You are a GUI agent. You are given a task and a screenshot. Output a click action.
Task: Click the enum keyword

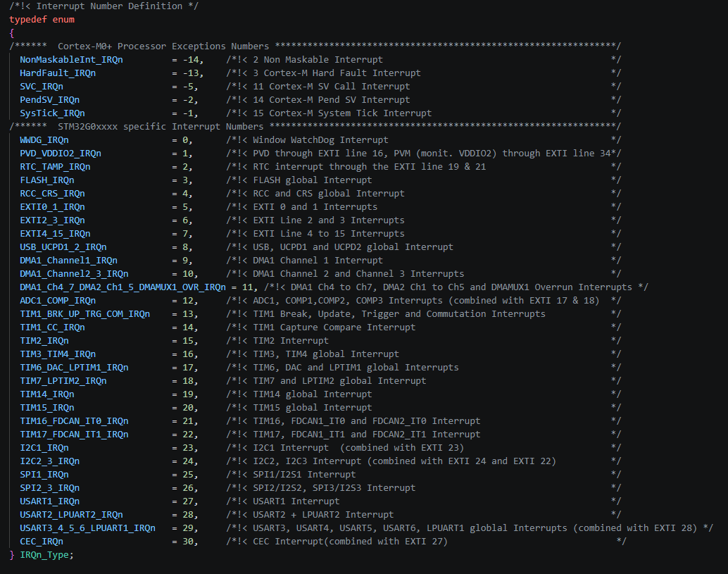click(63, 20)
